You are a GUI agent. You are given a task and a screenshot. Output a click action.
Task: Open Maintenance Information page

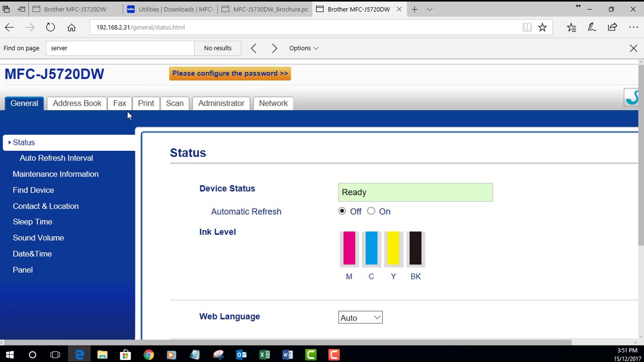55,174
